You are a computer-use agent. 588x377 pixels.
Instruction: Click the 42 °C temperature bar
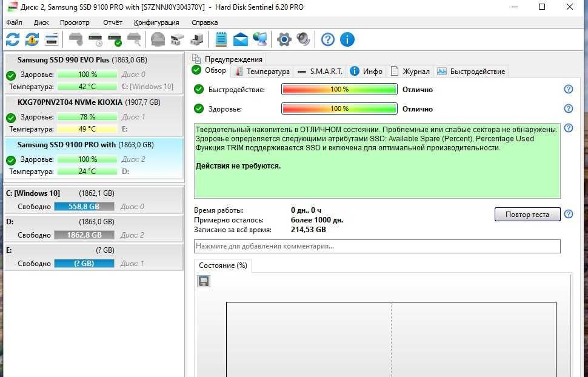click(87, 87)
